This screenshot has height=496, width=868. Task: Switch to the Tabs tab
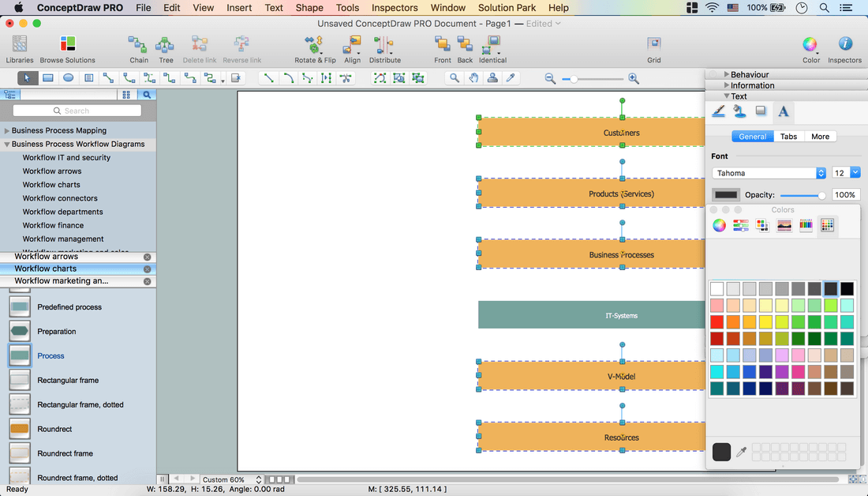(x=788, y=137)
